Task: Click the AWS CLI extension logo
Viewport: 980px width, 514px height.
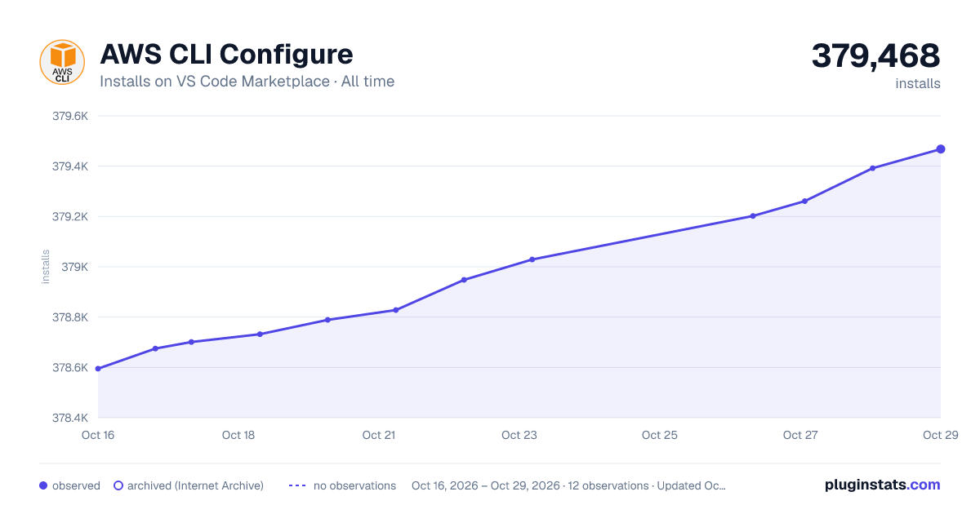Action: 62,62
